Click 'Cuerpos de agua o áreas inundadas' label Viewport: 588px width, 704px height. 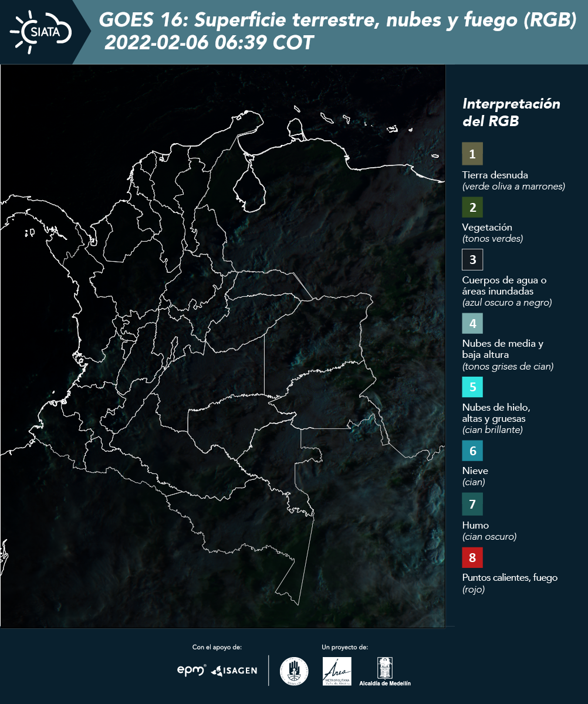point(504,286)
